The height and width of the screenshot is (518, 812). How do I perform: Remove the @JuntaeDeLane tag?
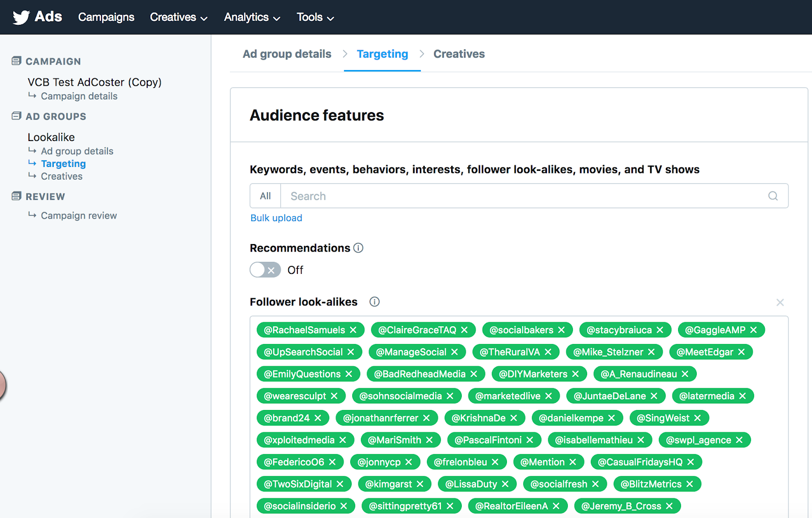click(x=654, y=396)
